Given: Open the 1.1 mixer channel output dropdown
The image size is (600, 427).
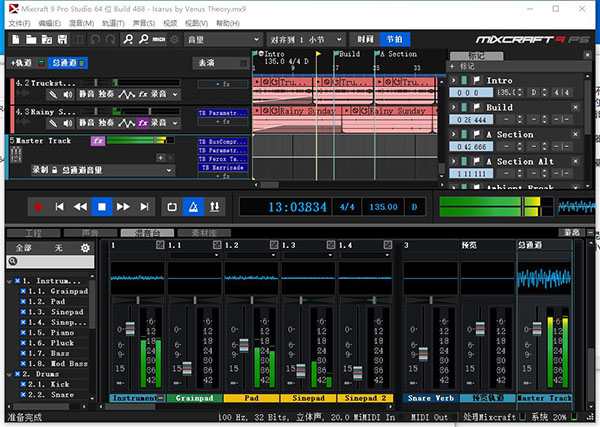Looking at the screenshot, I should pos(194,255).
